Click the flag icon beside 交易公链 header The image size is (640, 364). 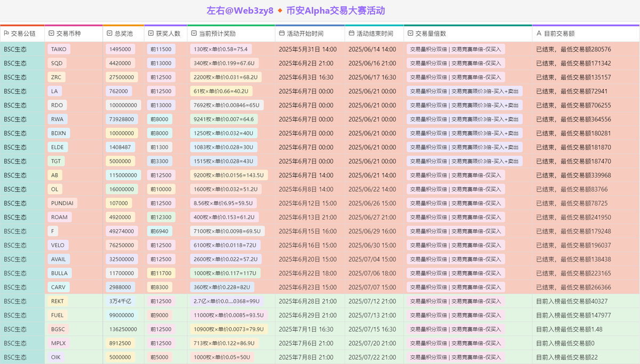[x=6, y=34]
